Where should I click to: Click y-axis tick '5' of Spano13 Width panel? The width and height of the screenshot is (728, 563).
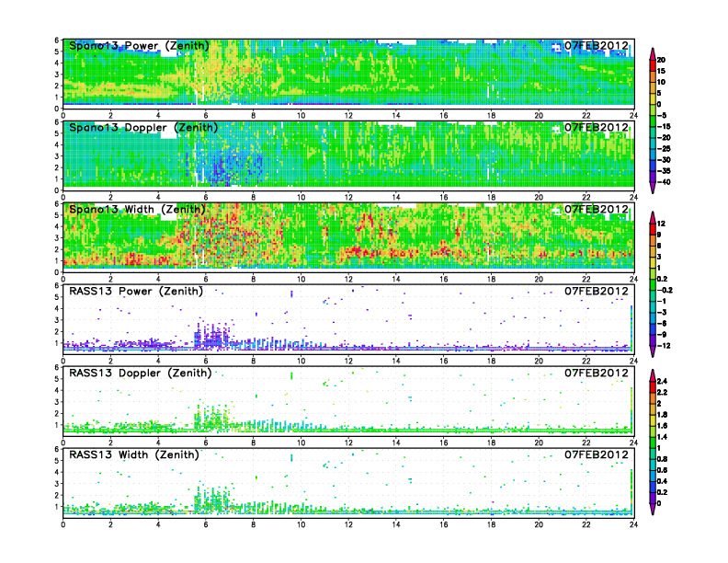(57, 215)
